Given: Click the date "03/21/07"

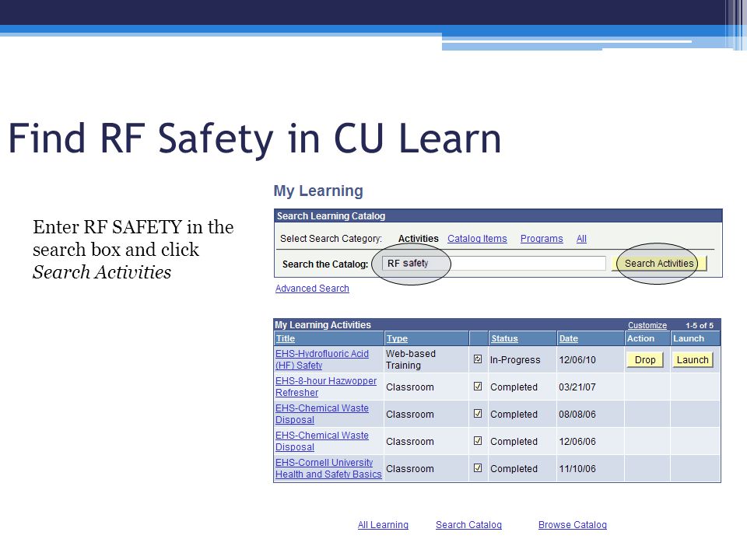Looking at the screenshot, I should pyautogui.click(x=577, y=387).
